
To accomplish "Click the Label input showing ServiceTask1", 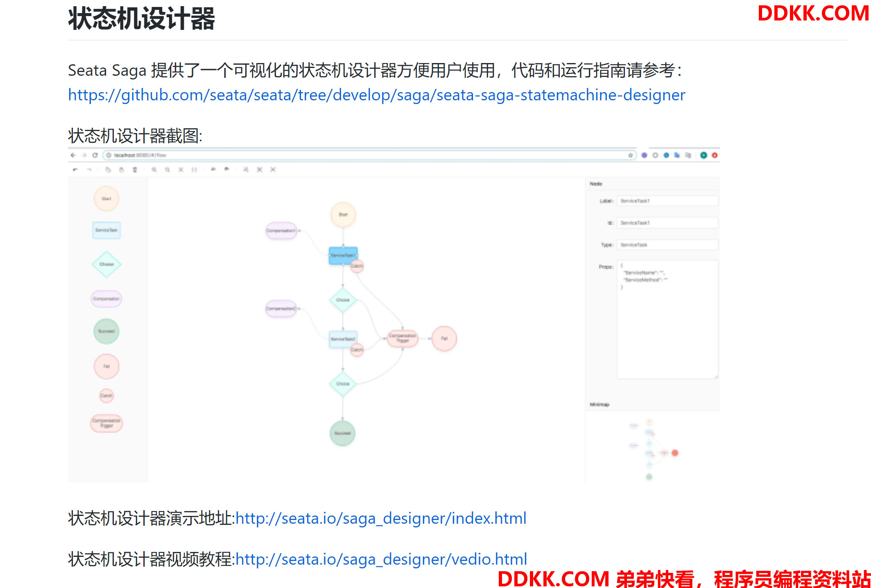I will pos(667,201).
